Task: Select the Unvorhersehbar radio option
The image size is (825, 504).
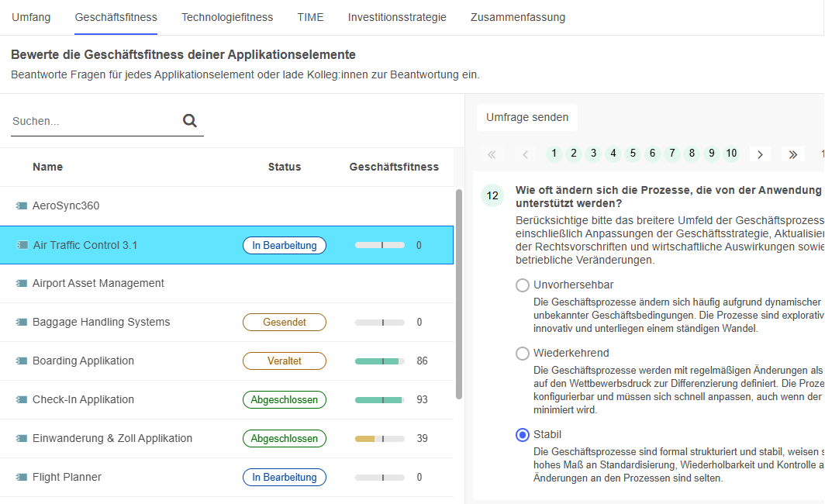Action: (x=523, y=285)
